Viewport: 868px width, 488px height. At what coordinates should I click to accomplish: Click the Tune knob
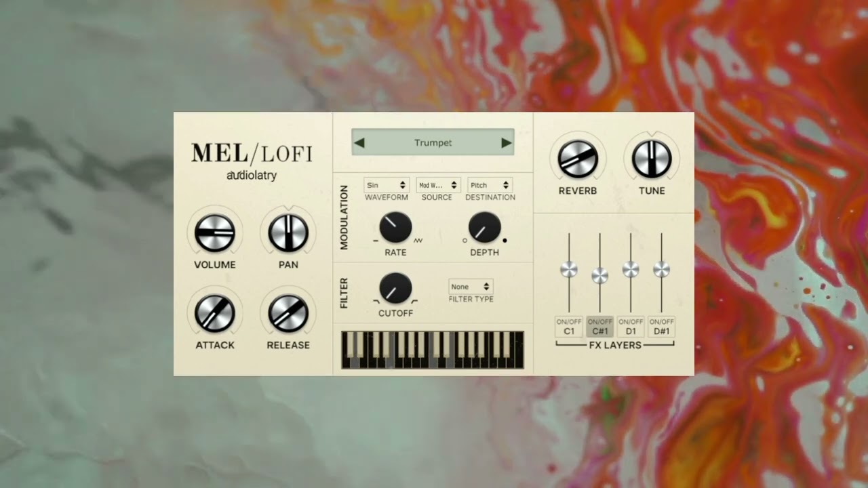(x=652, y=159)
